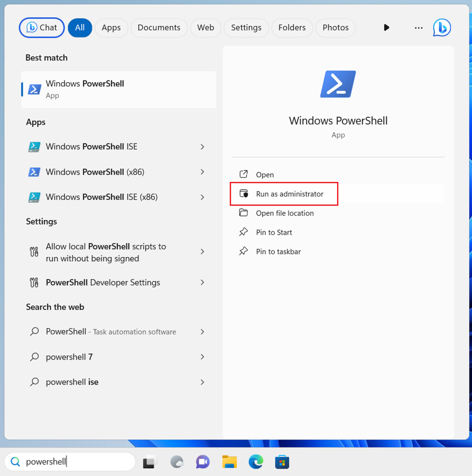472x476 pixels.
Task: Click the pin icon beside Pin to Start
Action: (x=243, y=232)
